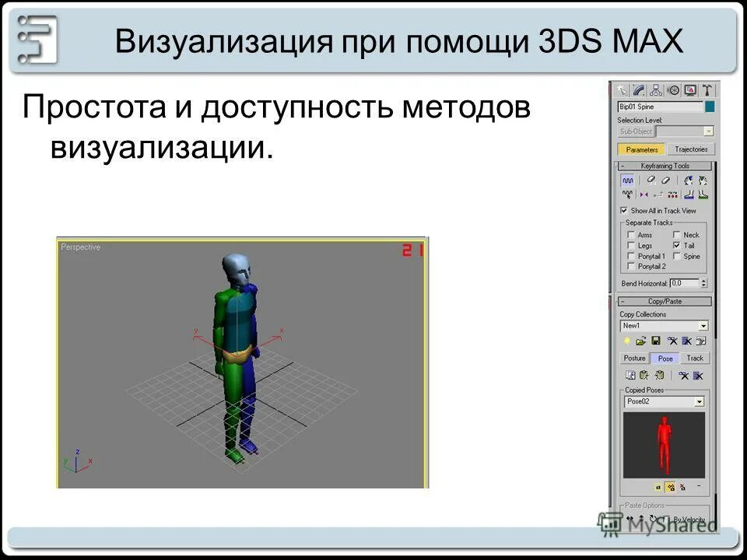Save collections with the floppy disk icon
Image resolution: width=747 pixels, height=560 pixels.
click(656, 341)
